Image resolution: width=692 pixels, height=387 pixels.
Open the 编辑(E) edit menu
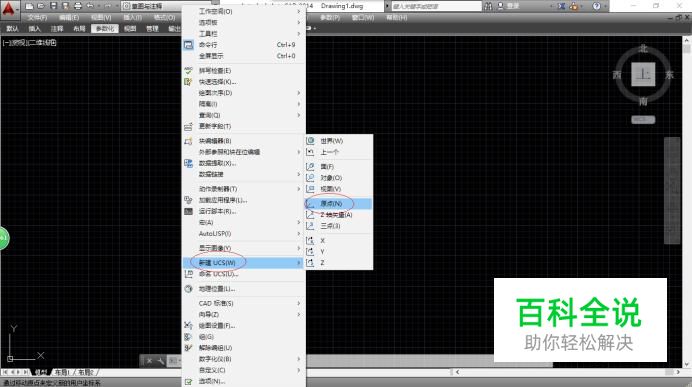tap(69, 18)
